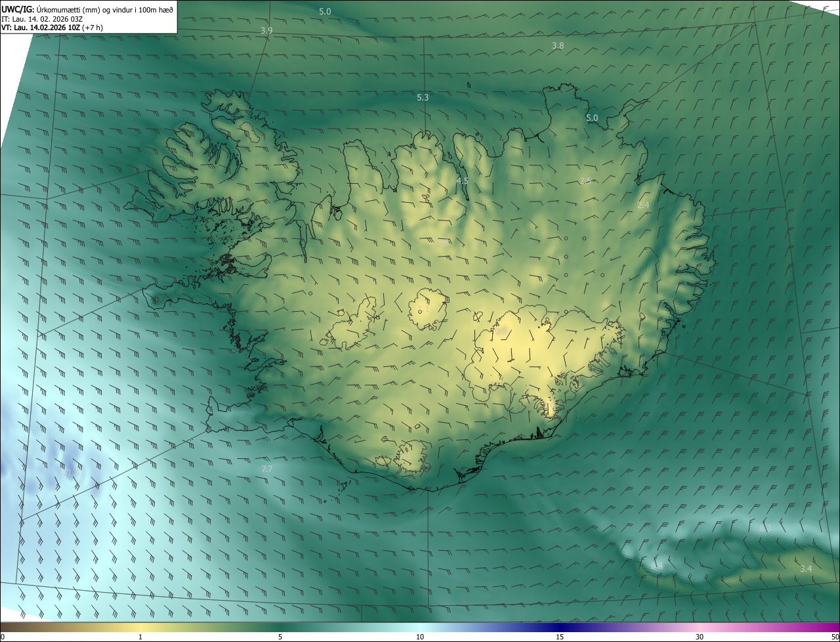Image resolution: width=840 pixels, height=642 pixels.
Task: Click the 5.3 value label off the north coast
Action: point(423,98)
